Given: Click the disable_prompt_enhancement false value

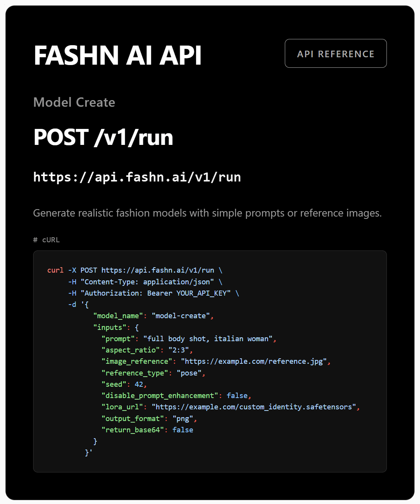Looking at the screenshot, I should [237, 396].
